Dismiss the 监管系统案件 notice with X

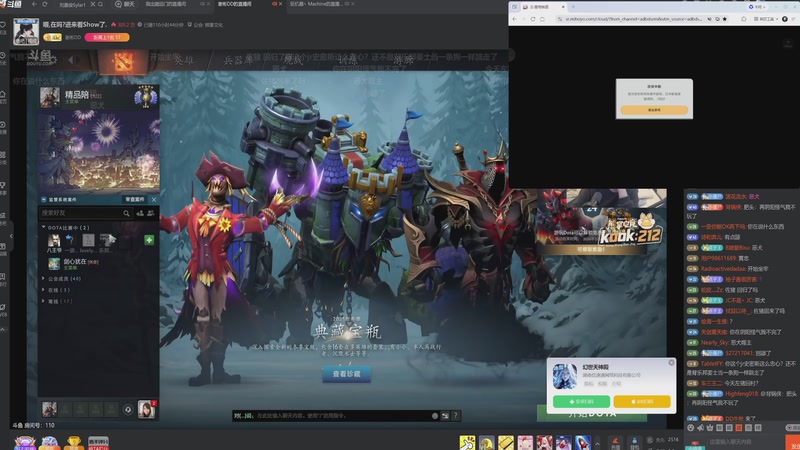[x=154, y=199]
